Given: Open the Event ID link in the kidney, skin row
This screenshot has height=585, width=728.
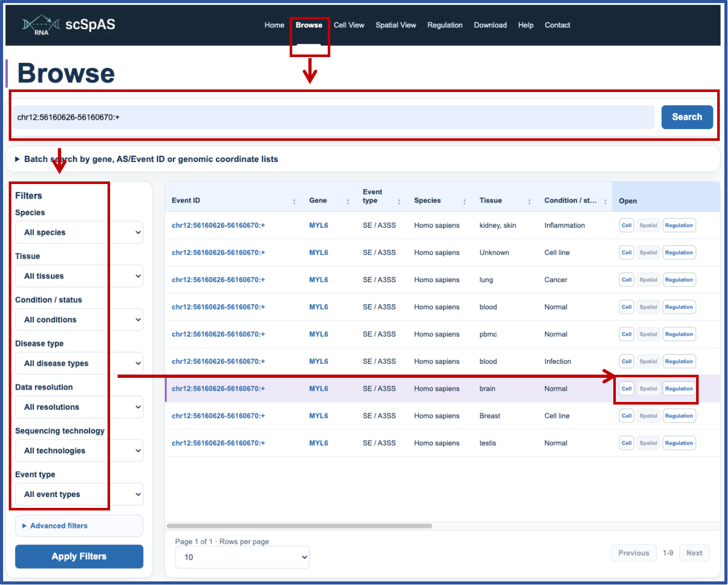Looking at the screenshot, I should [x=218, y=226].
